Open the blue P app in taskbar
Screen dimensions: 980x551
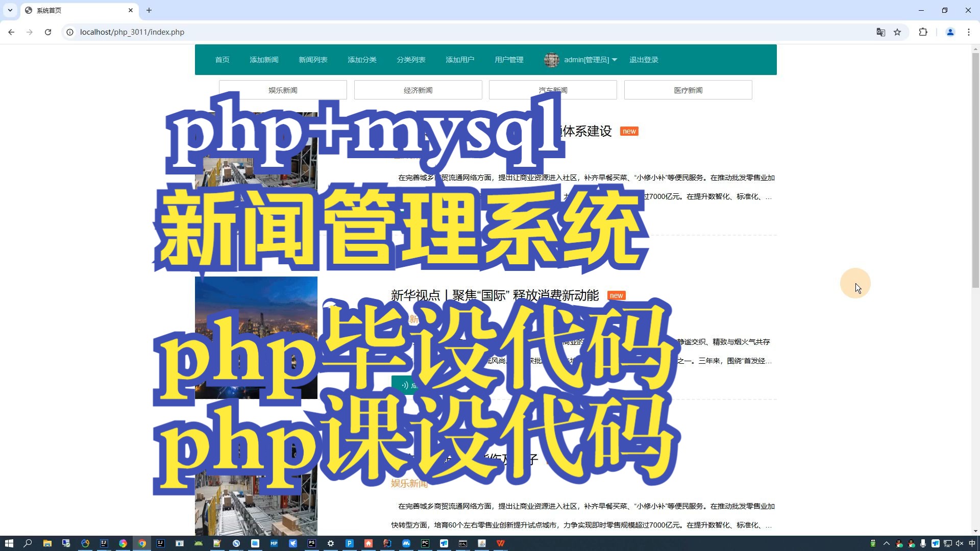(350, 543)
